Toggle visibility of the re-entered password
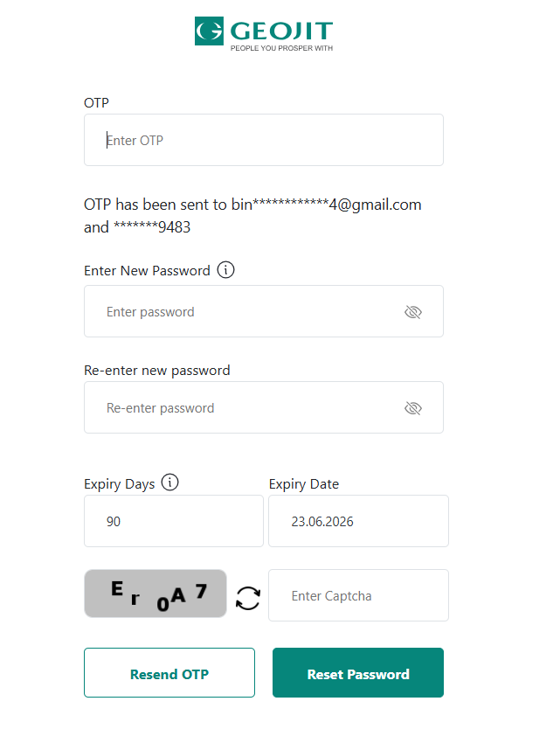This screenshot has width=560, height=736. pyautogui.click(x=413, y=408)
